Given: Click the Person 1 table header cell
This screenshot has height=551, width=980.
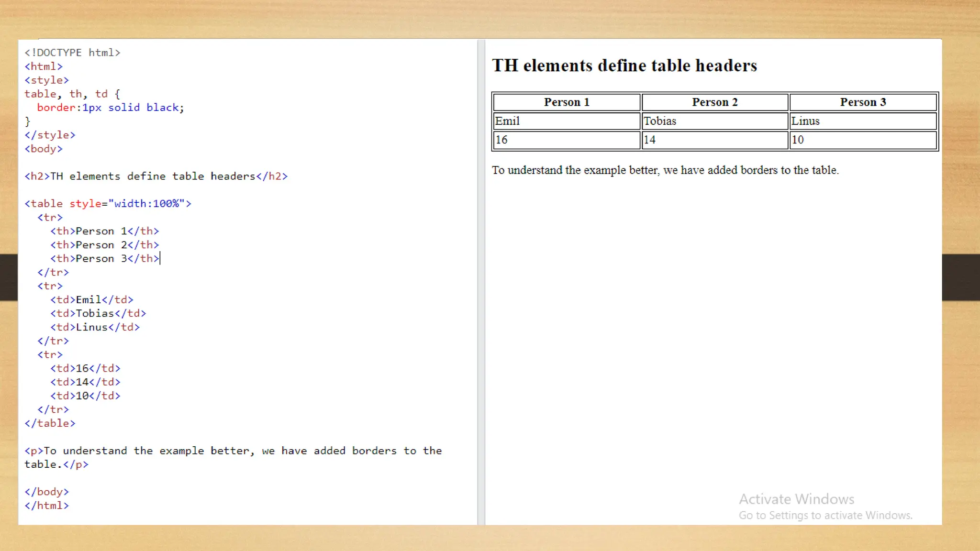Looking at the screenshot, I should pos(567,102).
